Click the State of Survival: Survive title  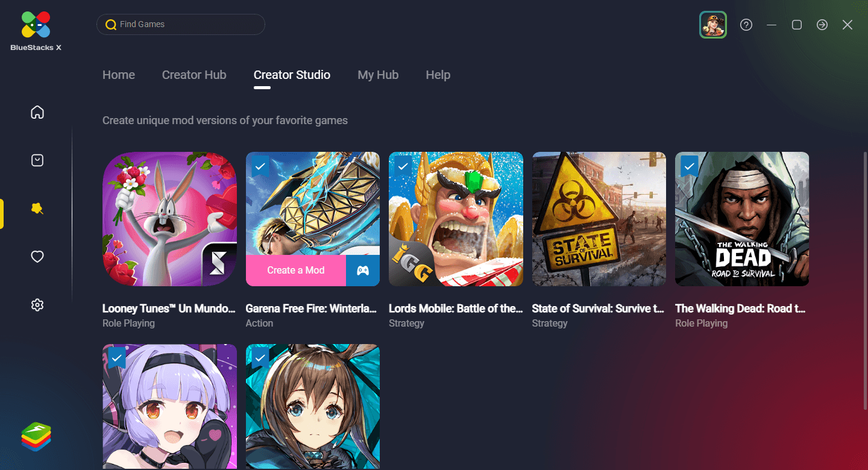point(598,309)
